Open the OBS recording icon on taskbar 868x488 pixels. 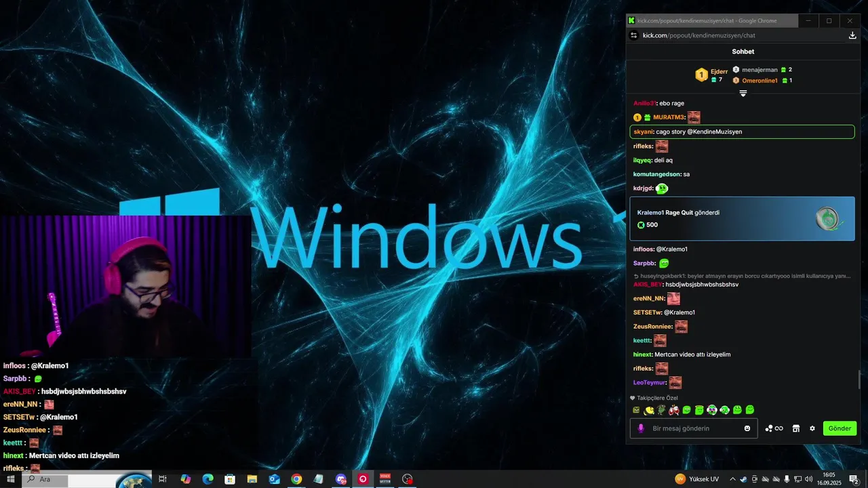pos(408,479)
